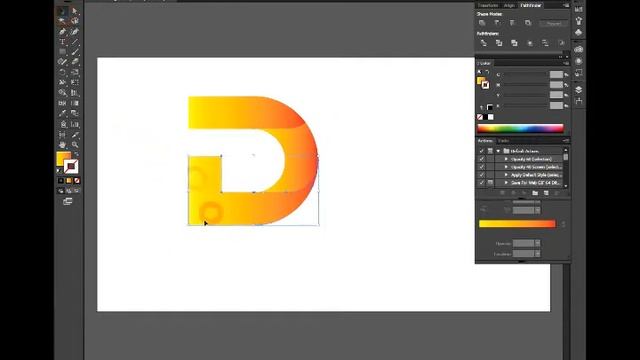This screenshot has width=640, height=360.
Task: Click Unite in Shape Modes
Action: (482, 23)
